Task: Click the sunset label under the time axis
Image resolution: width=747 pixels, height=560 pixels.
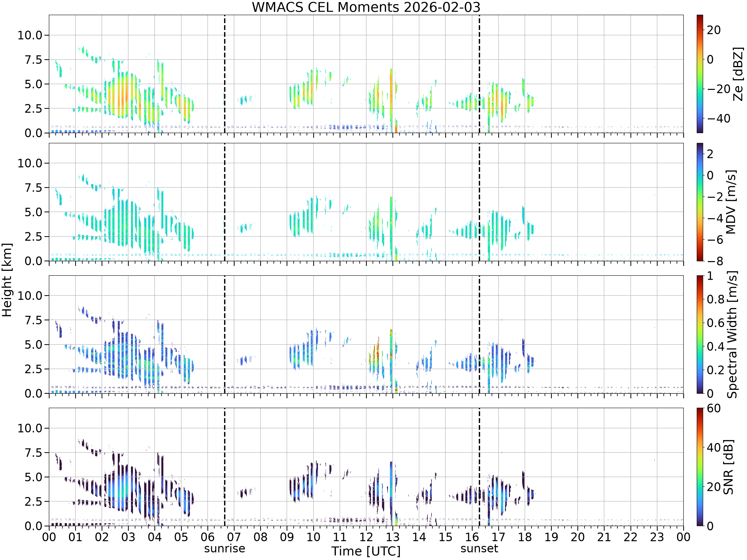Action: 479,548
